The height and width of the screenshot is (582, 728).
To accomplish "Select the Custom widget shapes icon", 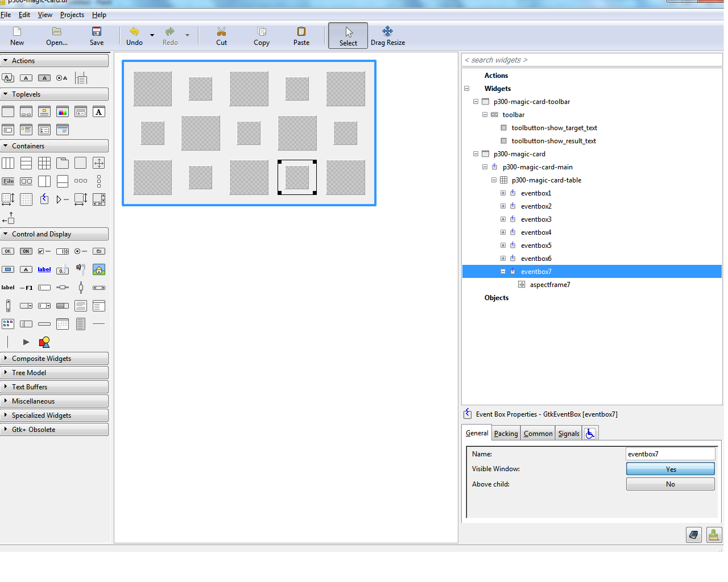I will tap(44, 342).
